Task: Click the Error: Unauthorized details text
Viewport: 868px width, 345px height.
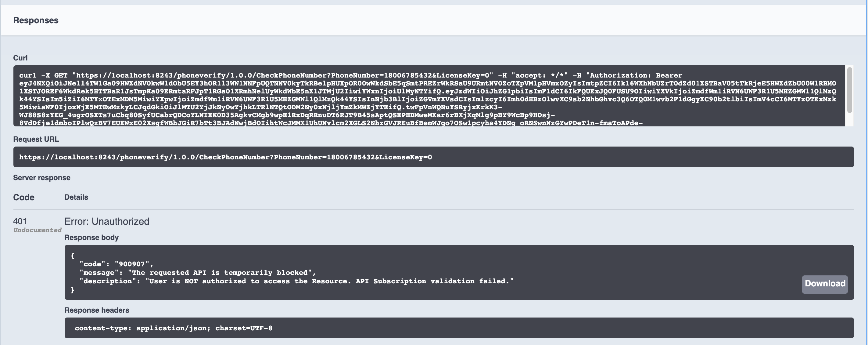Action: point(107,221)
